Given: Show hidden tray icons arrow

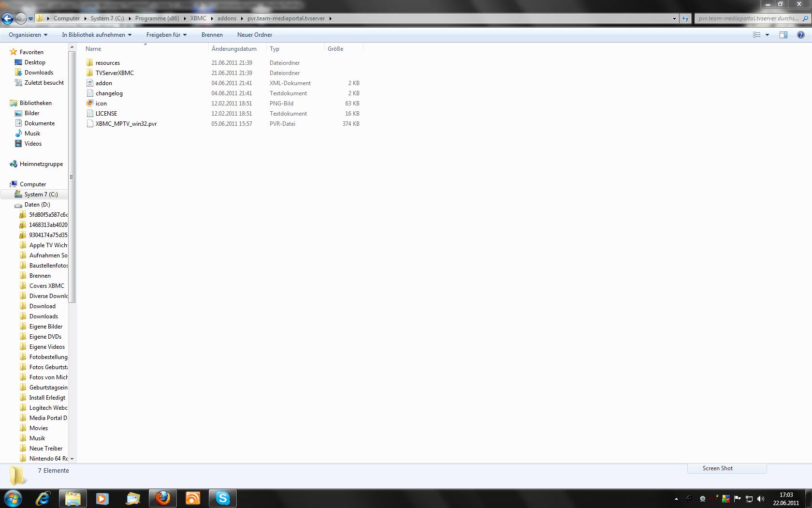Looking at the screenshot, I should click(676, 499).
